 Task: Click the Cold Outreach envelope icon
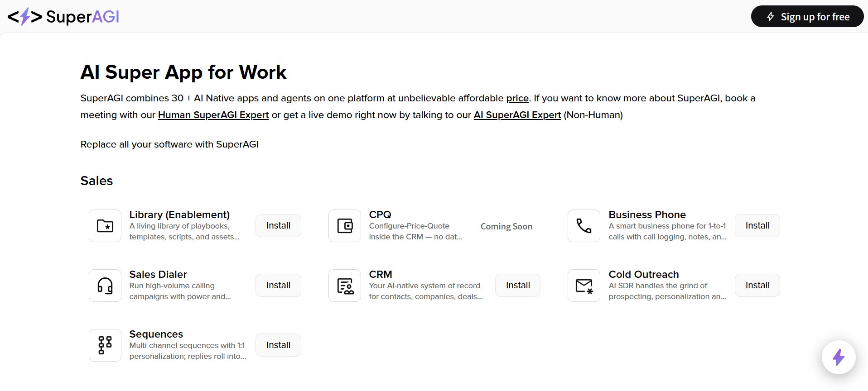(584, 286)
